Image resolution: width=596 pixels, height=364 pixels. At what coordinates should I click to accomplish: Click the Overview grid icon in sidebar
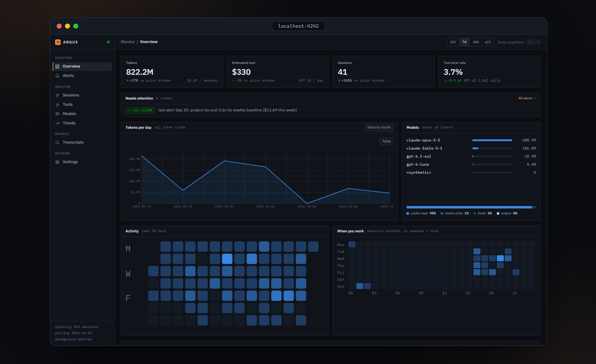pos(57,66)
